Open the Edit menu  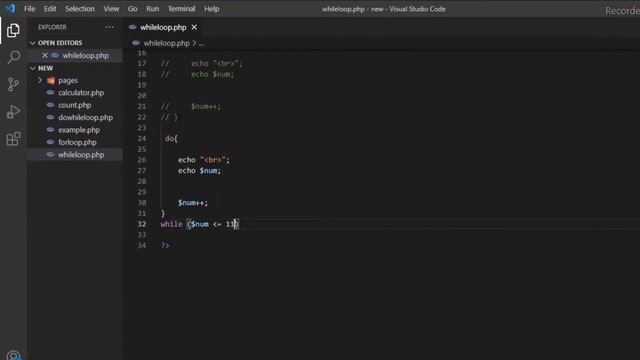coord(50,9)
